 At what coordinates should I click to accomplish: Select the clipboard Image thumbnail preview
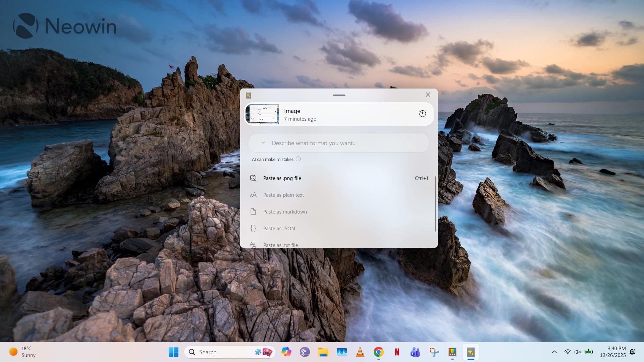point(262,114)
